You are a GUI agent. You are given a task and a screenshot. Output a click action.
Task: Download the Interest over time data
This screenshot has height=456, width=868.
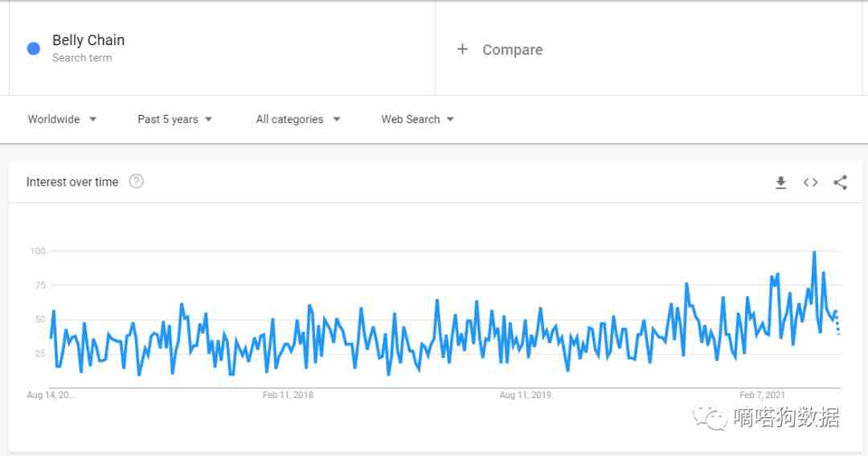(780, 183)
